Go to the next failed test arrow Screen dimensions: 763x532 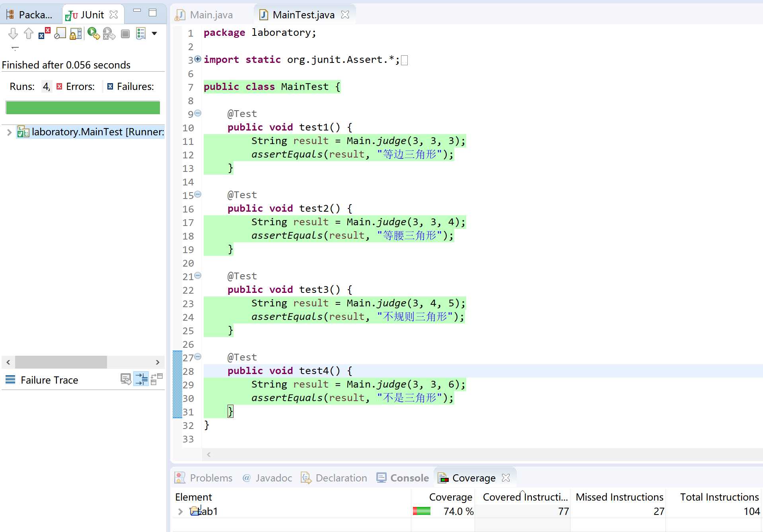[x=13, y=34]
